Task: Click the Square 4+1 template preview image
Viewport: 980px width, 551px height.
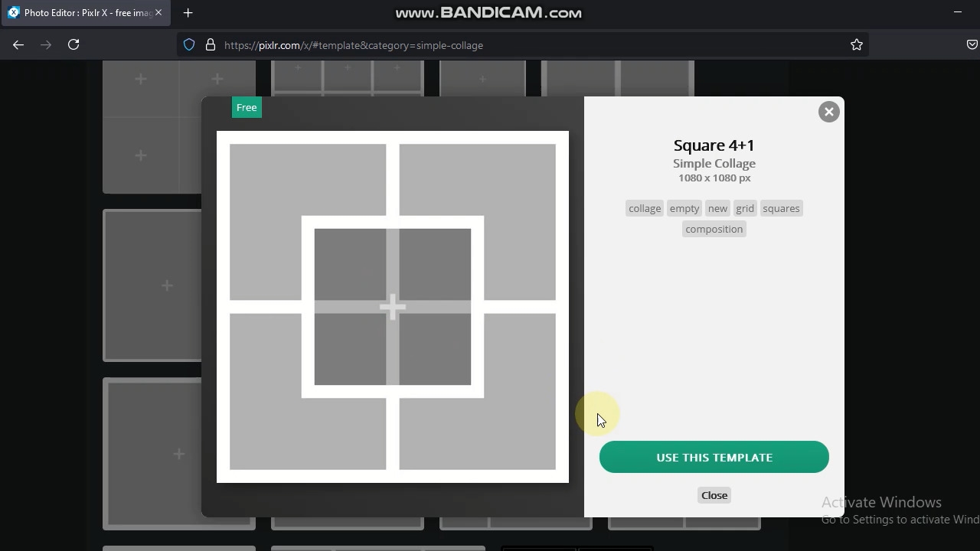Action: click(392, 306)
